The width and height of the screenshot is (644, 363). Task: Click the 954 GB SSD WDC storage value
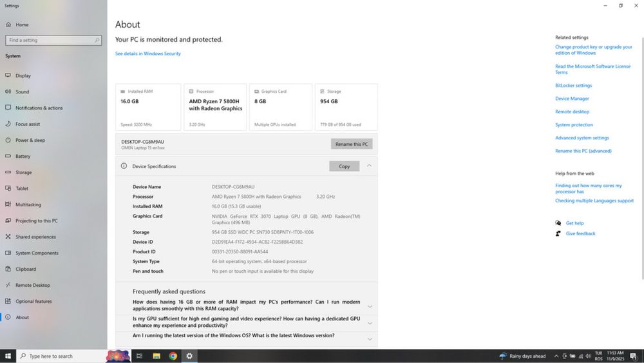coord(263,232)
